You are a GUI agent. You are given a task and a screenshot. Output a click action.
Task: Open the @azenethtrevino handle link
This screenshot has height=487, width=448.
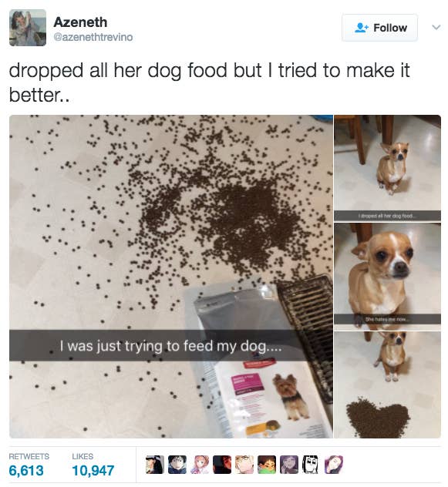[x=93, y=37]
